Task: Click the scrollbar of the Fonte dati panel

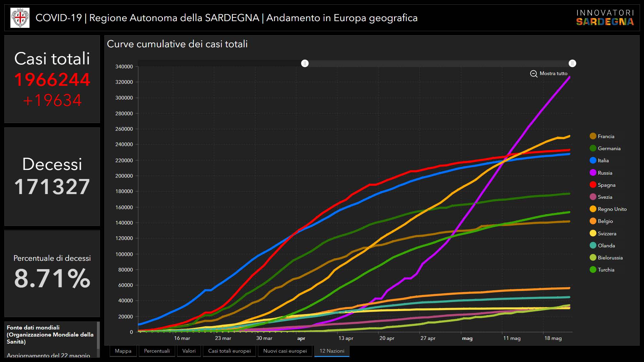Action: [98, 335]
